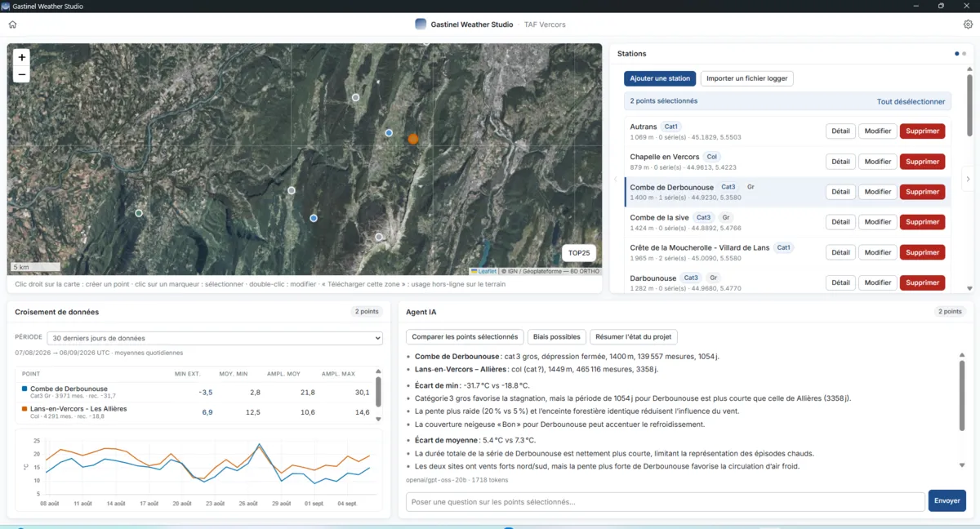Send the question with Envoyer
Viewport: 980px width, 529px height.
click(947, 500)
